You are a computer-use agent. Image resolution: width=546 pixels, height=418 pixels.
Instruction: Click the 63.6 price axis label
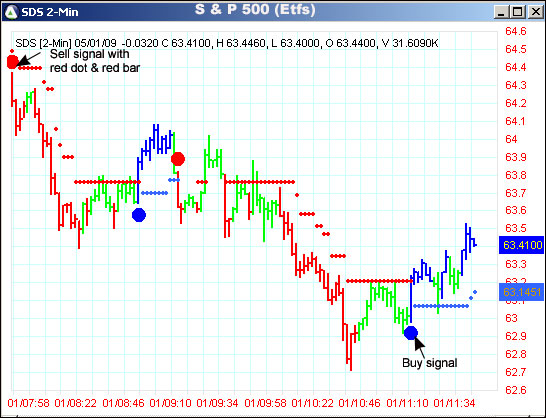tap(516, 210)
